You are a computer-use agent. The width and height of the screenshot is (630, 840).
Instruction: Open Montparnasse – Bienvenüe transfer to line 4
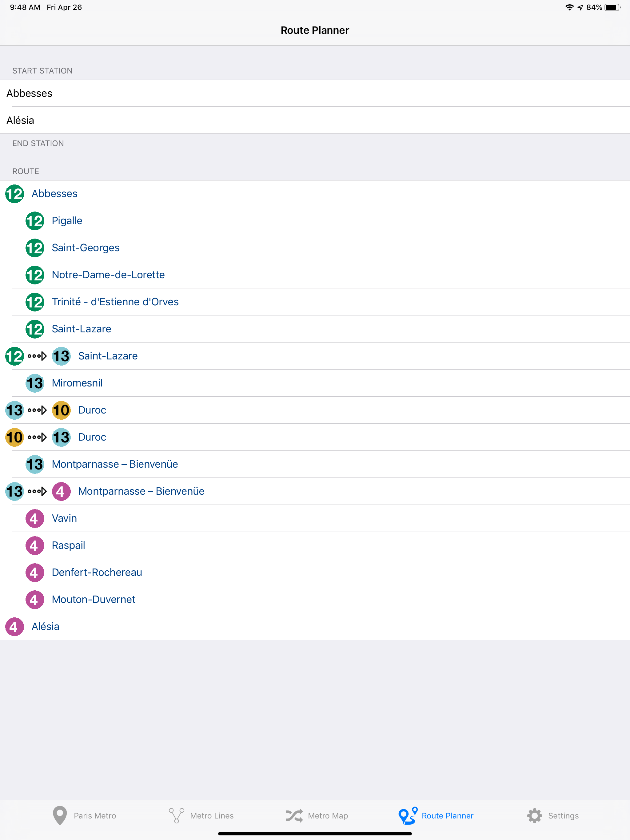(315, 491)
